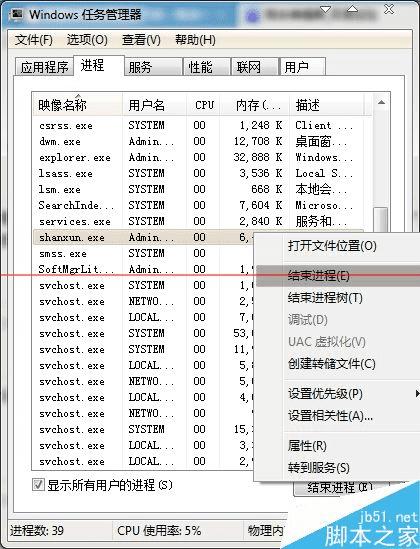Screen dimensions: 420x549
Task: Select the lsass.exe process row
Action: click(x=198, y=173)
